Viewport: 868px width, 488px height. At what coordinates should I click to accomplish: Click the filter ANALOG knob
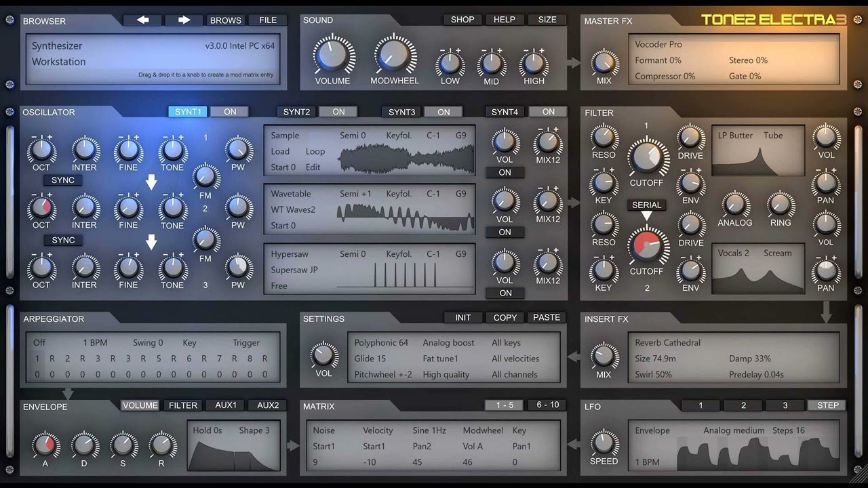735,205
